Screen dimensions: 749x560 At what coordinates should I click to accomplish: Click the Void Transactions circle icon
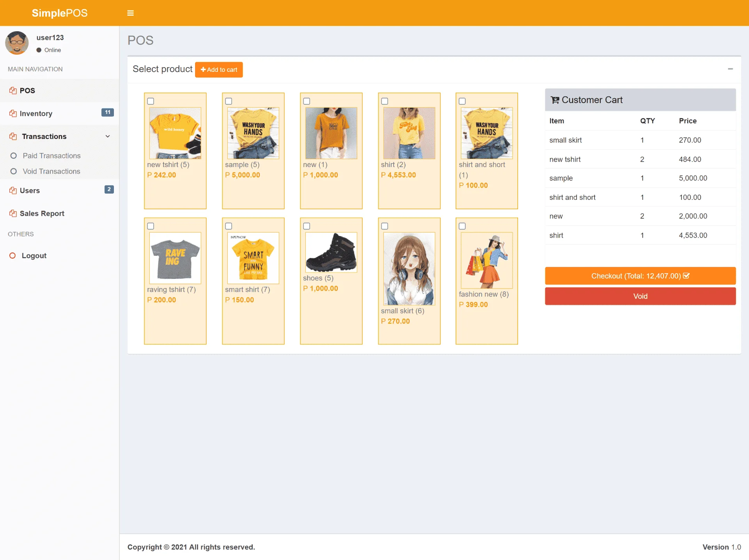[14, 171]
